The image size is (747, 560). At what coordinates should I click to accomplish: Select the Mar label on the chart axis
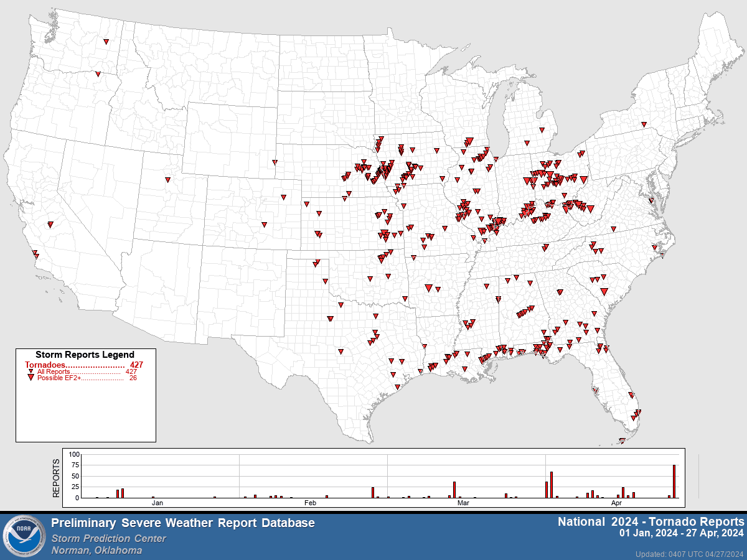coord(463,503)
